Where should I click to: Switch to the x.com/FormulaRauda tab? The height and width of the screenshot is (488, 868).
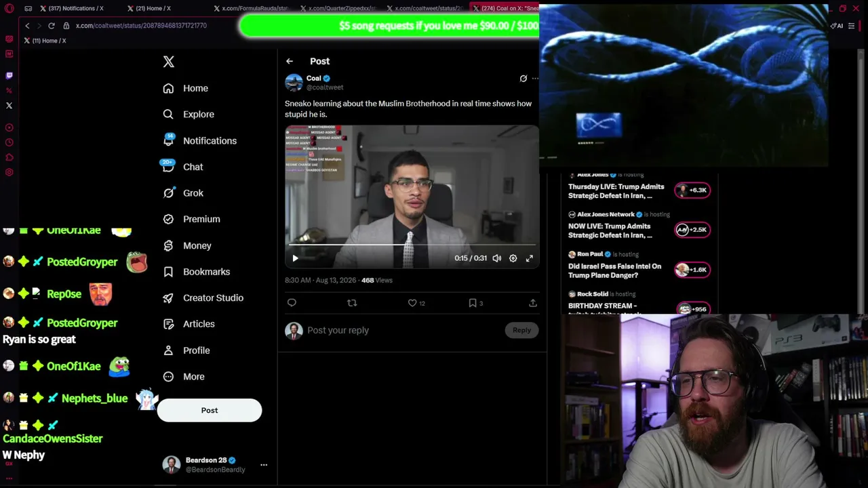(x=252, y=8)
